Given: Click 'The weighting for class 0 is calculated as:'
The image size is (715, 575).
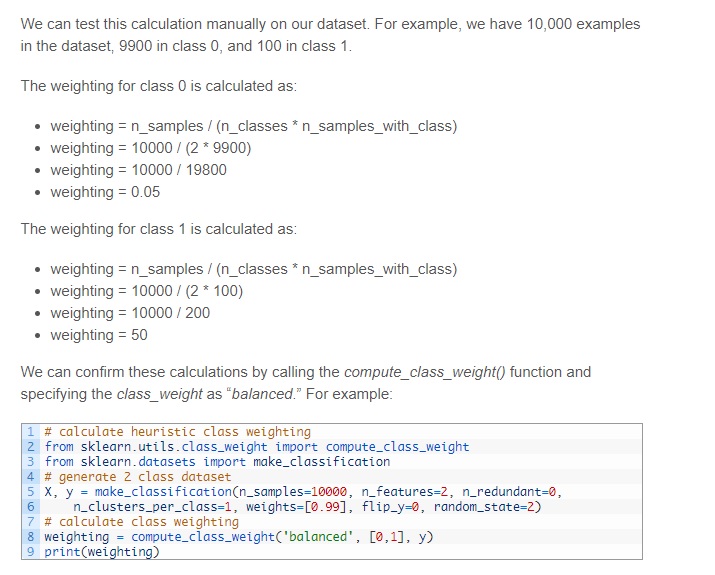Looking at the screenshot, I should (x=159, y=86).
